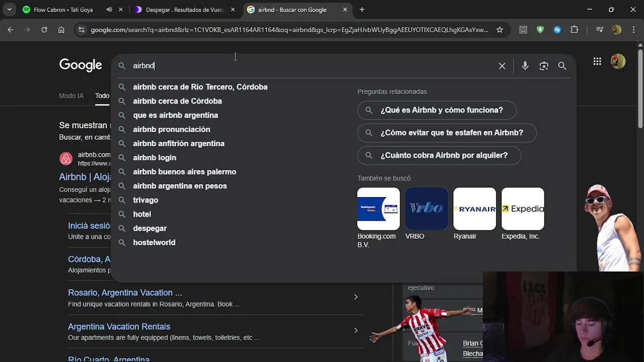The width and height of the screenshot is (644, 362).
Task: Open Chrome profile avatar in toolbar
Action: (x=617, y=30)
